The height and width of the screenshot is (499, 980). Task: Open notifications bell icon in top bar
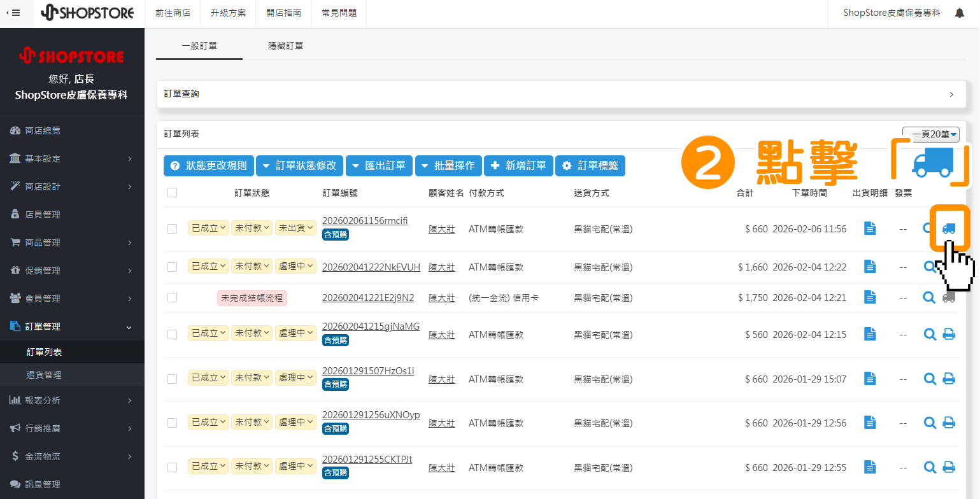pos(960,13)
